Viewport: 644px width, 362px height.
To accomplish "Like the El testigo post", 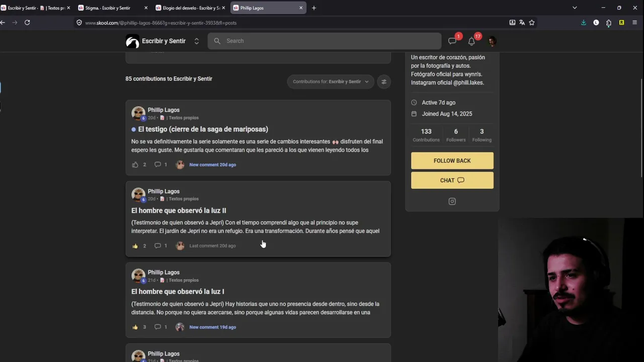I will click(135, 164).
